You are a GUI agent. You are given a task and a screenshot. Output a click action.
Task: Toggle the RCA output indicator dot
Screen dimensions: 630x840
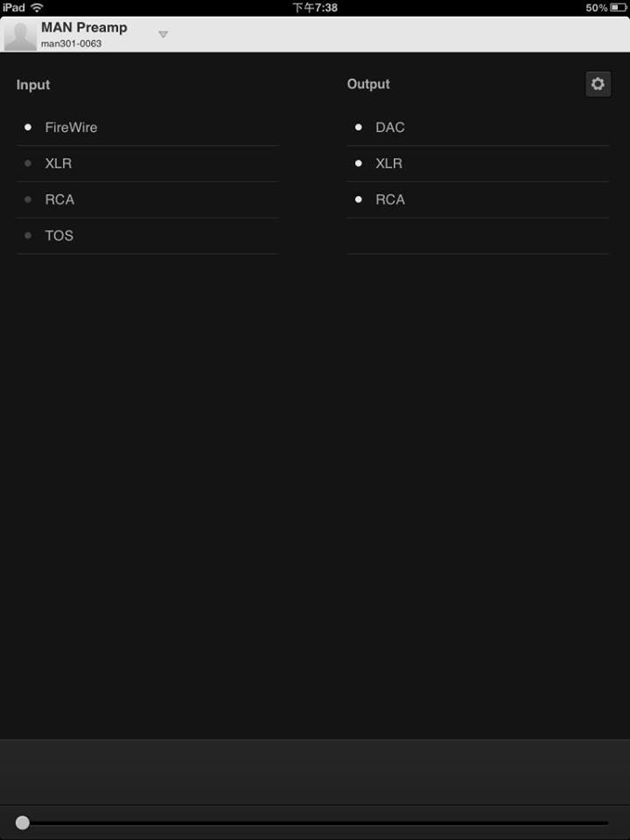[359, 199]
